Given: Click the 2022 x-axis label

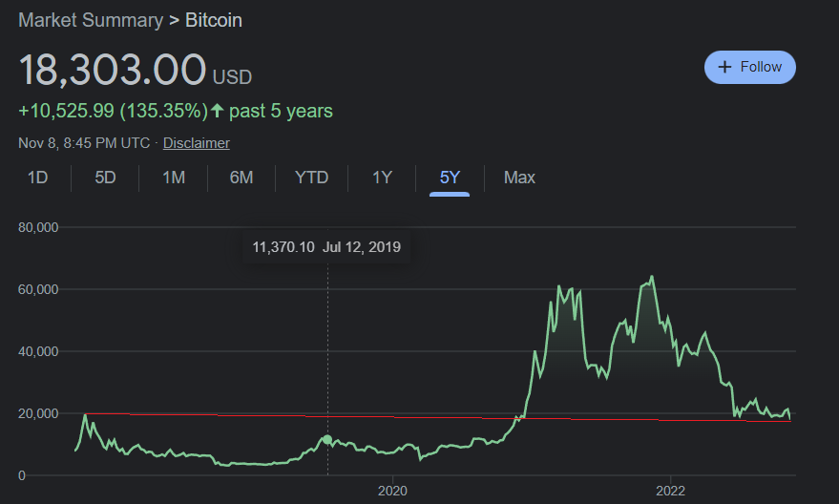Looking at the screenshot, I should [x=670, y=491].
